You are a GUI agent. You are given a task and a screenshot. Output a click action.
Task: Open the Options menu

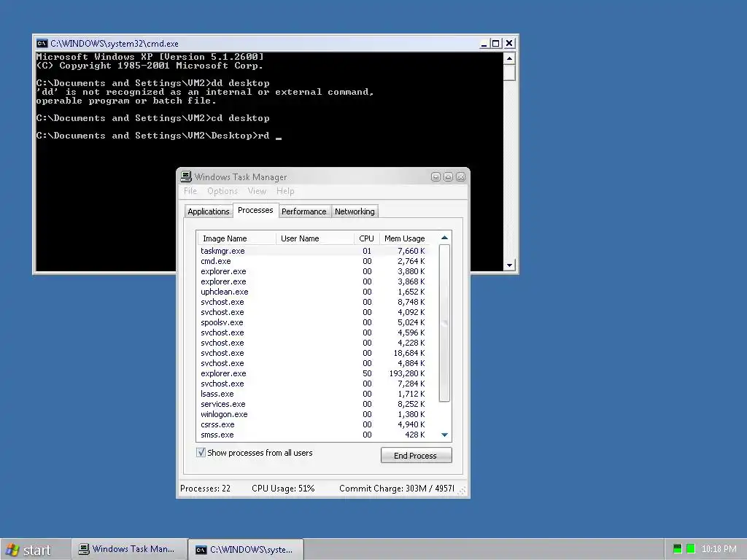222,191
